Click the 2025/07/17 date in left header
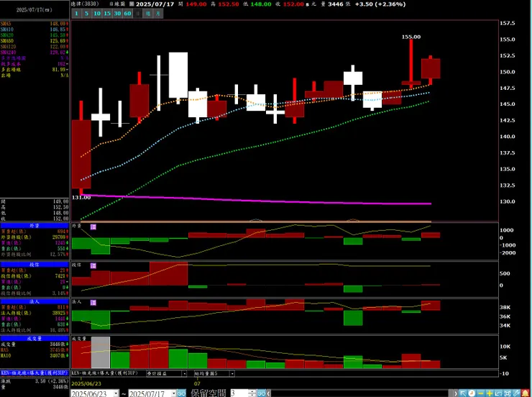The width and height of the screenshot is (532, 397). pos(35,10)
